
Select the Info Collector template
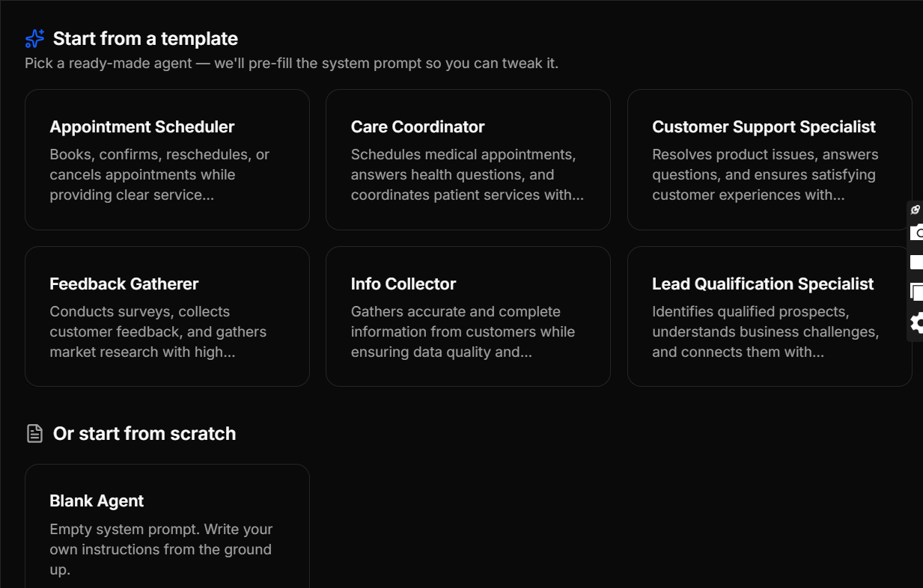tap(468, 316)
